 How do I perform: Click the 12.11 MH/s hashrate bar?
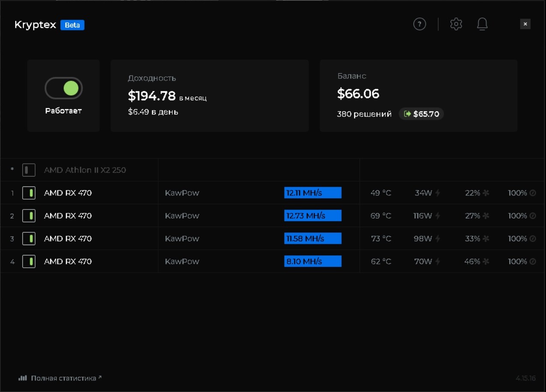(x=313, y=193)
